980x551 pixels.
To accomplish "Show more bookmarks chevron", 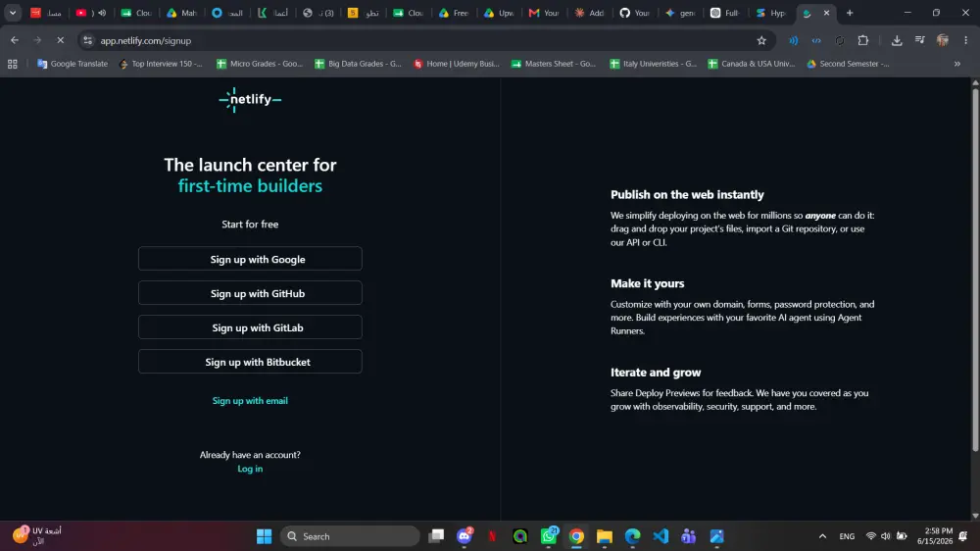I will click(x=956, y=64).
